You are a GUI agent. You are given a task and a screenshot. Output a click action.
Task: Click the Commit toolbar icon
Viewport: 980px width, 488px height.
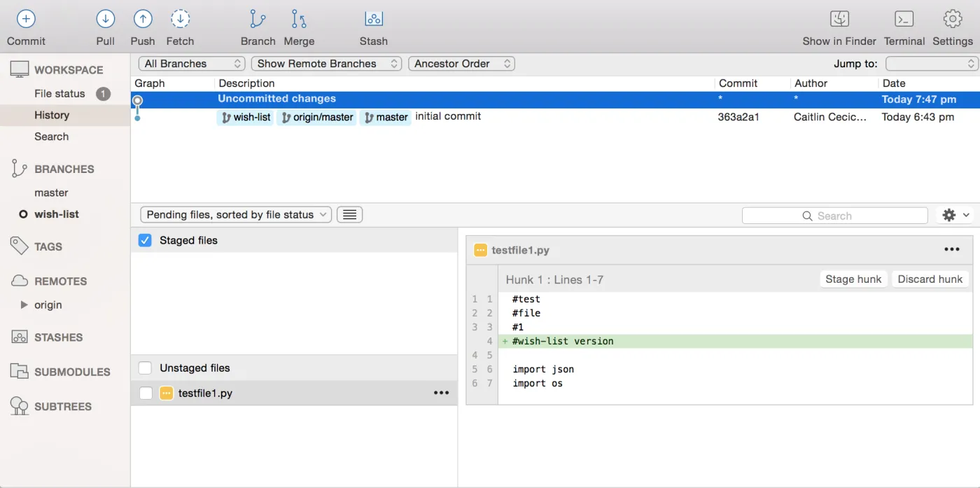[x=26, y=19]
